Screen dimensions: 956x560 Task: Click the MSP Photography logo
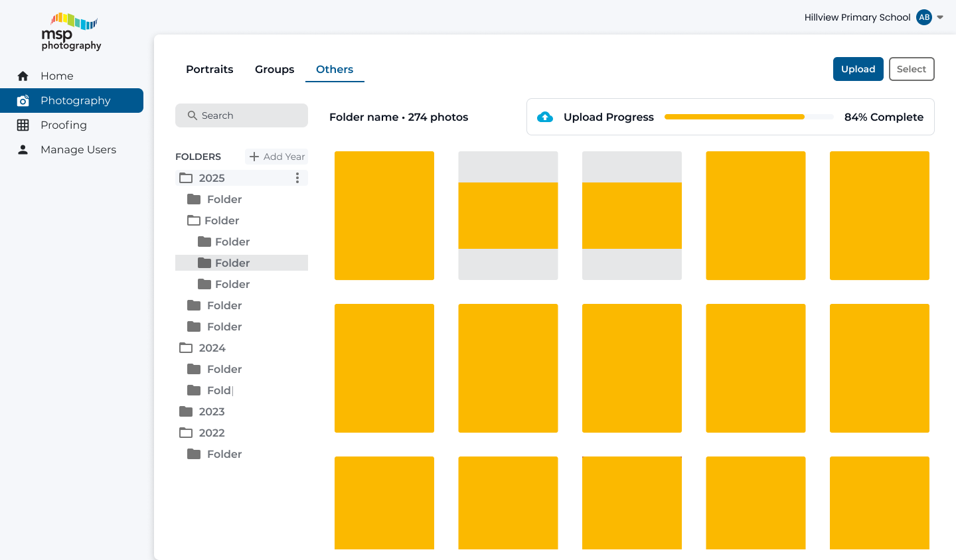[72, 32]
